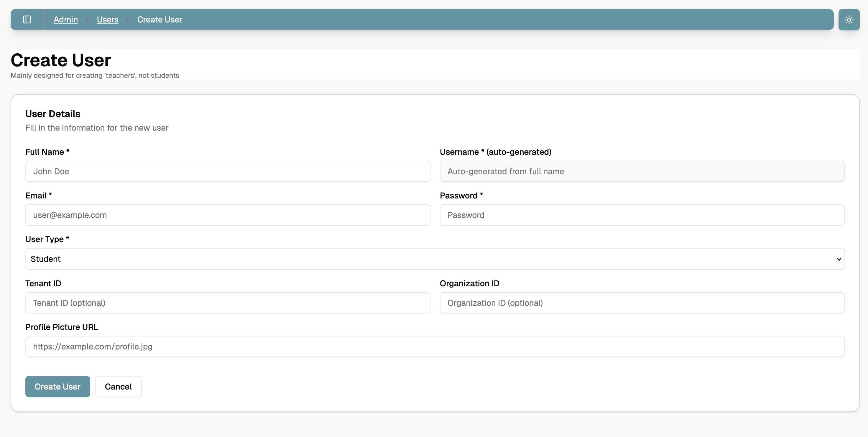Click the chevron separator after Users
Screen dimensions: 868x437
pos(127,19)
